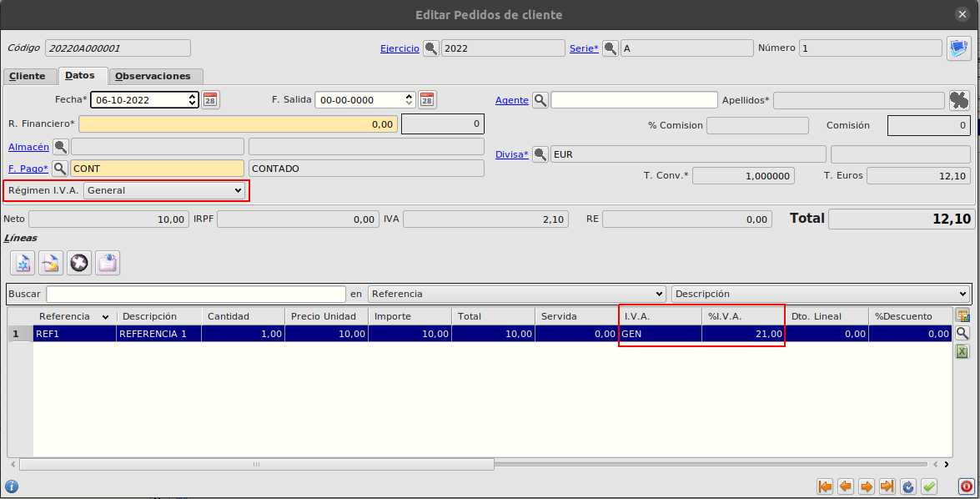Click the %I.V.A. column header
The width and height of the screenshot is (980, 499).
(744, 316)
